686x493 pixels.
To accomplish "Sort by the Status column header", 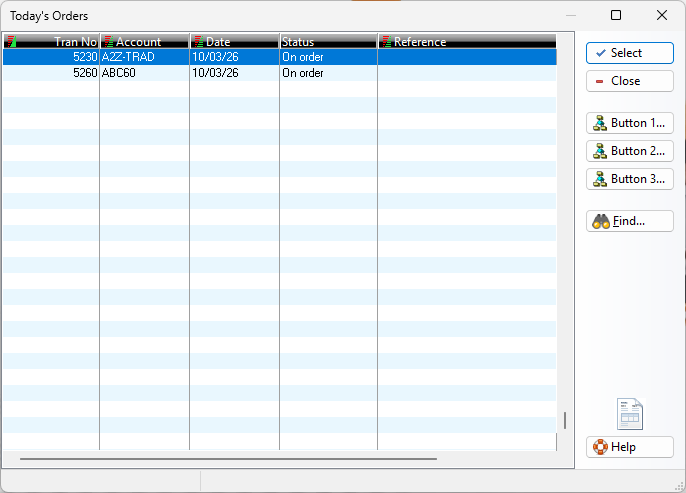I will pos(328,42).
